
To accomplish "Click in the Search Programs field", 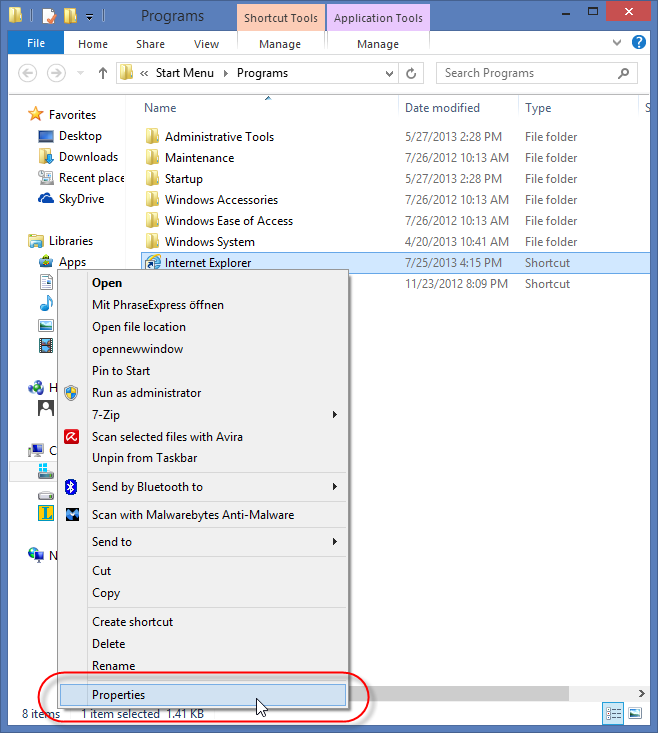I will click(525, 73).
